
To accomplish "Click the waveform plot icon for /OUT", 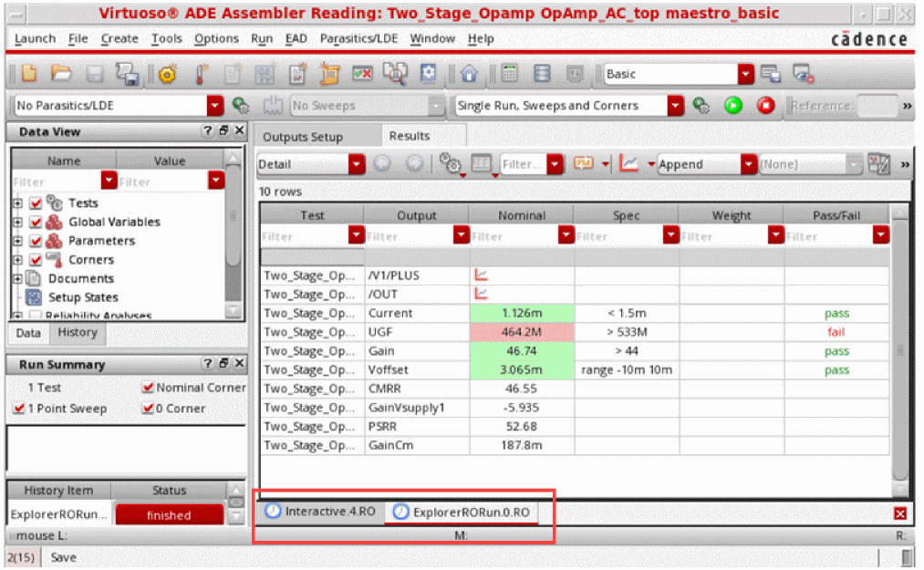I will 482,294.
